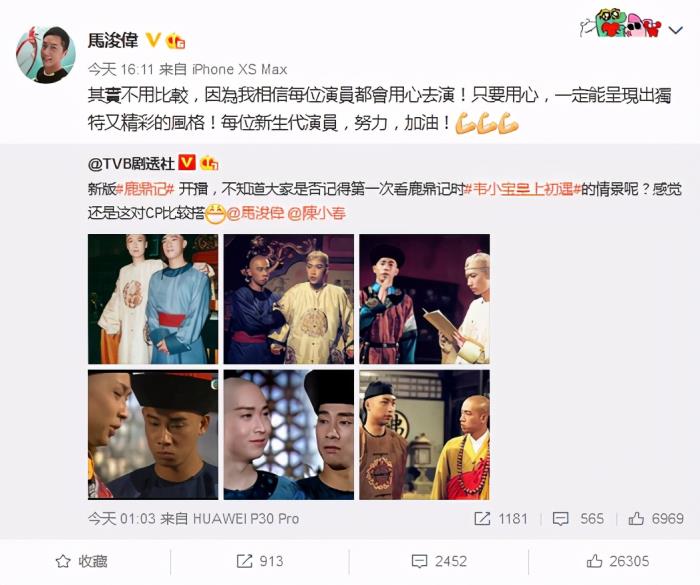Repost the original post with 1181 shares
This screenshot has width=700, height=585.
[x=501, y=518]
